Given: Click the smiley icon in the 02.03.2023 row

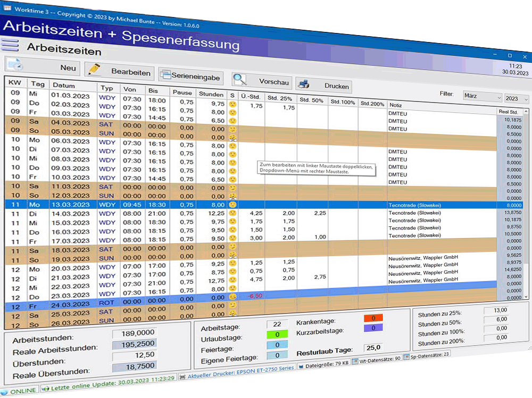Looking at the screenshot, I should pos(232,113).
